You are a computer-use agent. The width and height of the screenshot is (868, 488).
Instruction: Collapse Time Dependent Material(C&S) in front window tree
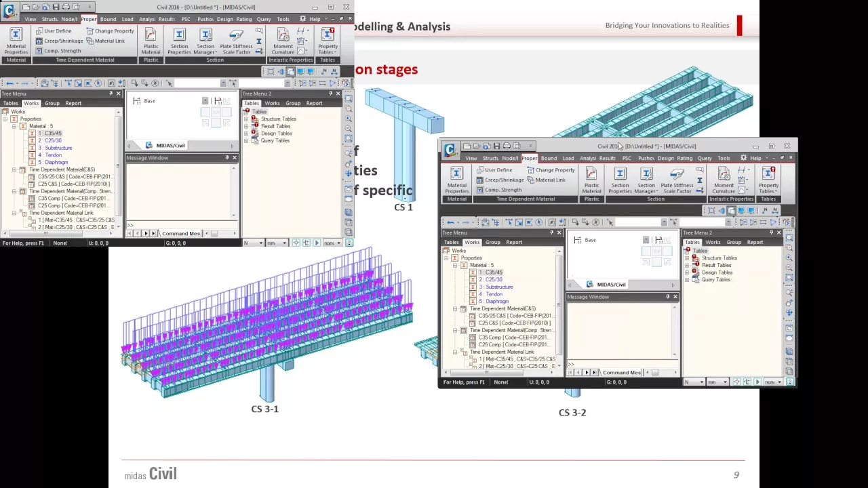point(455,309)
